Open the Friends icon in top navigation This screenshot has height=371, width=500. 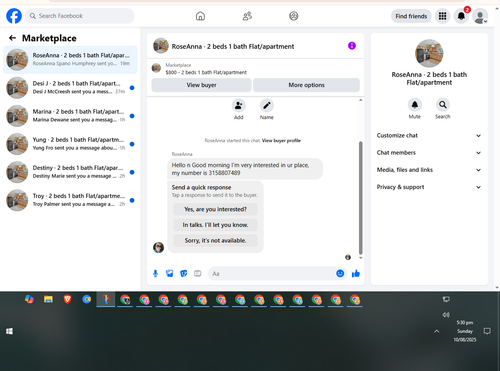click(x=247, y=16)
